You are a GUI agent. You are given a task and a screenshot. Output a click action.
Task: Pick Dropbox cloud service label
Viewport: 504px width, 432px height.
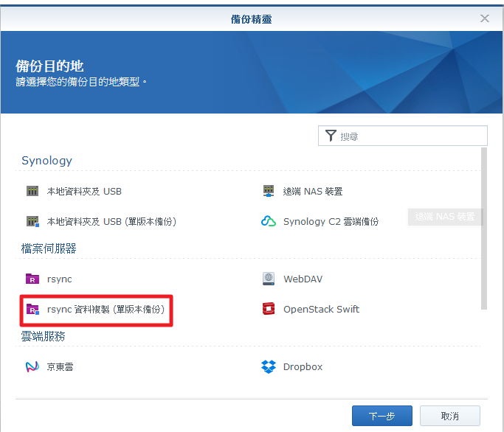click(x=303, y=367)
